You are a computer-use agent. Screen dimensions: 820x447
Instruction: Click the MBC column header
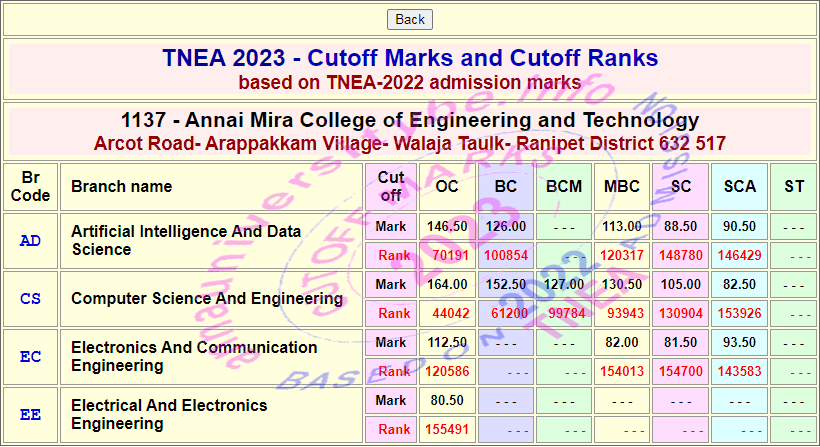pyautogui.click(x=622, y=187)
